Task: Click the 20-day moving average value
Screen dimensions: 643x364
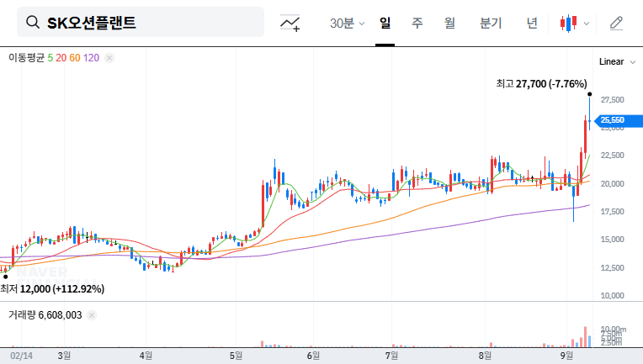Action: click(61, 58)
